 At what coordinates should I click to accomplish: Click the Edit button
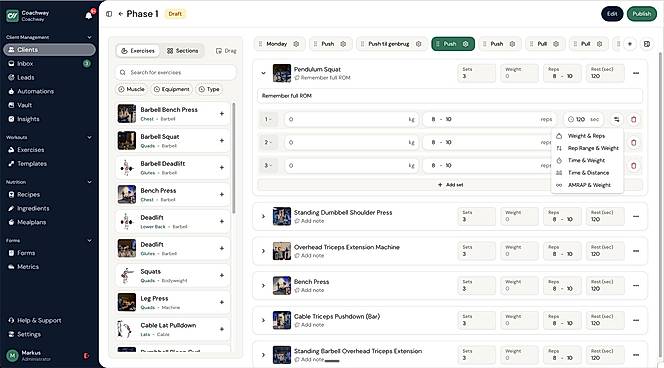612,14
